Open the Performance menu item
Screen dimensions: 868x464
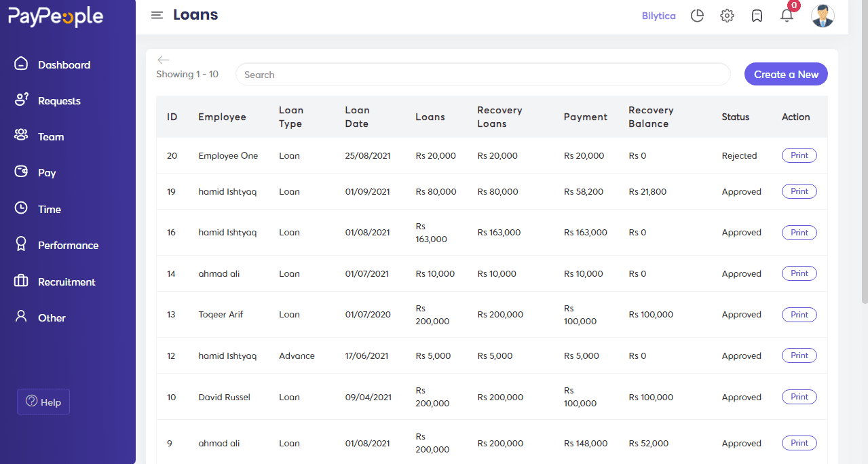68,245
